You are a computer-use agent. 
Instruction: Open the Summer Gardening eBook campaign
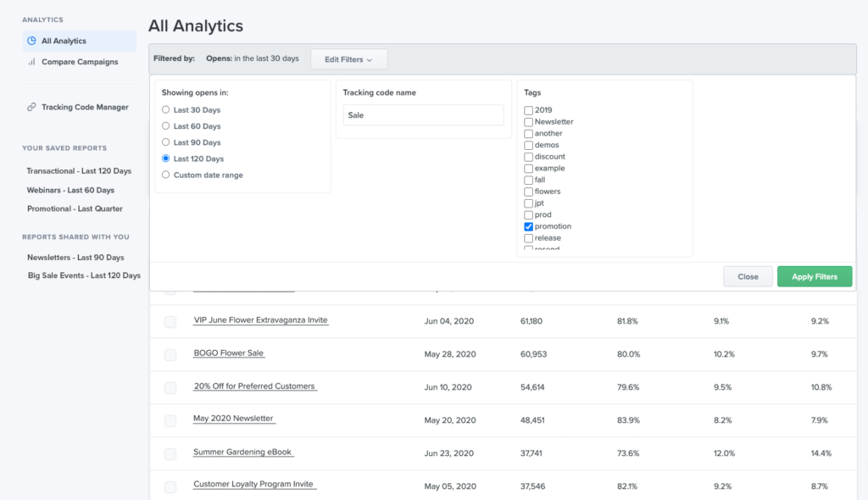(x=242, y=453)
